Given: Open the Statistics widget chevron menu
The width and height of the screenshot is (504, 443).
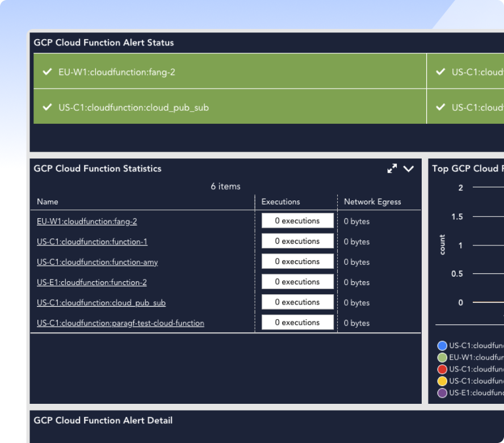Looking at the screenshot, I should point(409,169).
